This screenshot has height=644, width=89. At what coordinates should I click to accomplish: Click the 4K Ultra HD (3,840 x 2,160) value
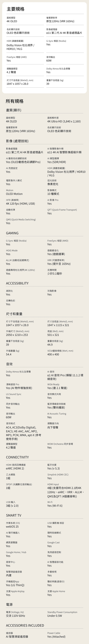(x=64, y=122)
